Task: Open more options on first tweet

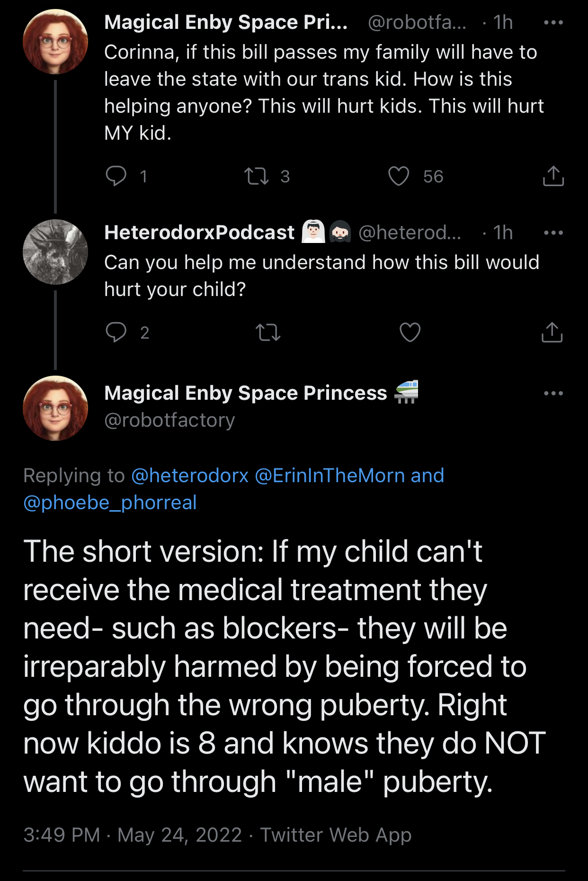Action: click(553, 22)
